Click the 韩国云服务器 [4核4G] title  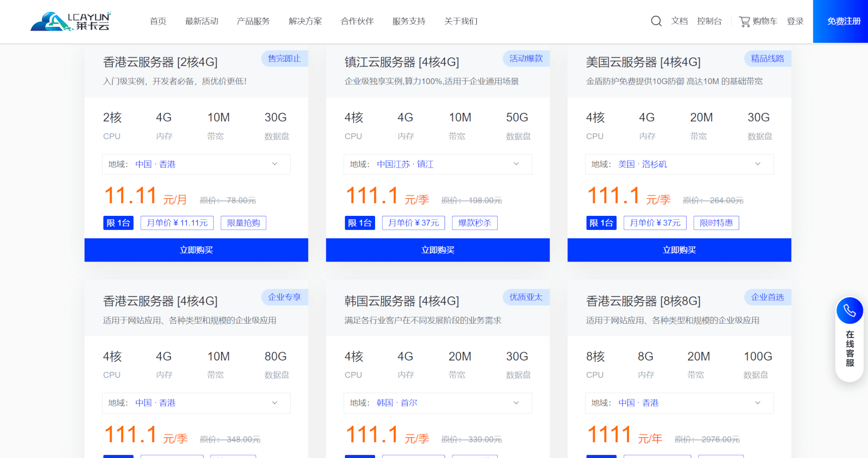[402, 301]
